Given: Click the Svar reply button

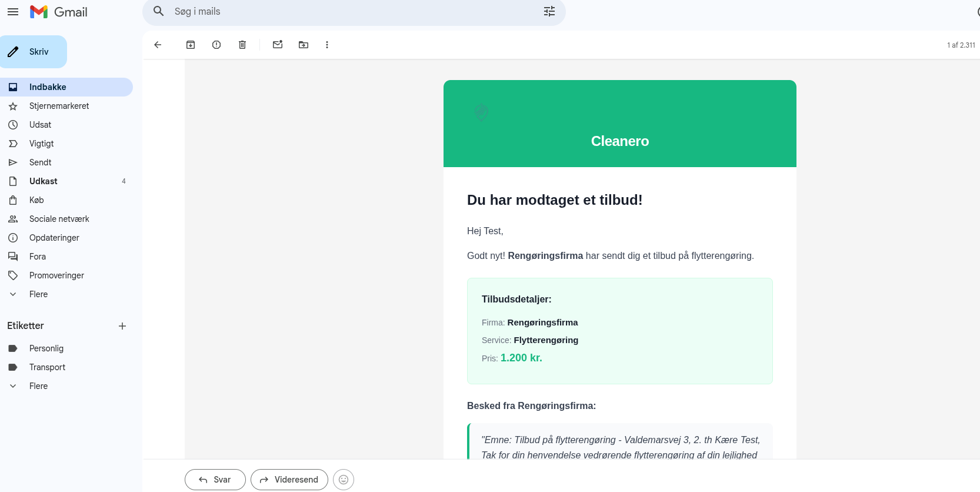Looking at the screenshot, I should (x=215, y=480).
